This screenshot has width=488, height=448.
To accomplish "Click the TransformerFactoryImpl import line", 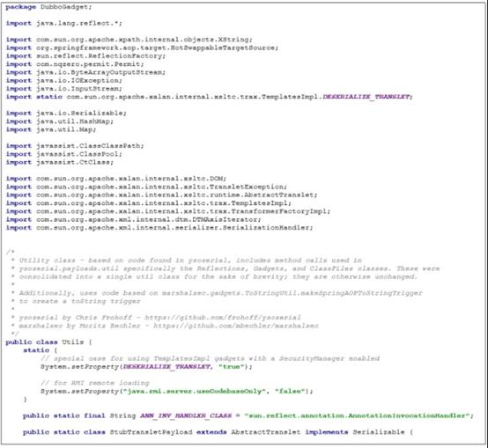I will click(168, 211).
